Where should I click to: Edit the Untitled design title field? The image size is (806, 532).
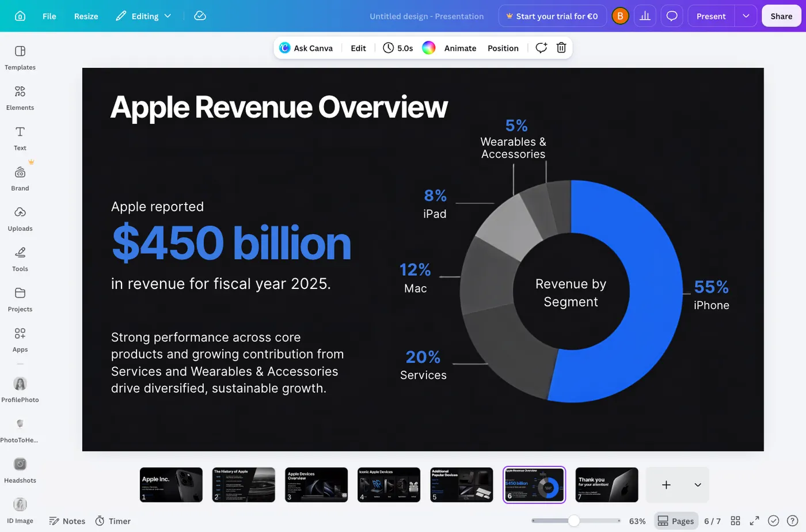pos(427,16)
